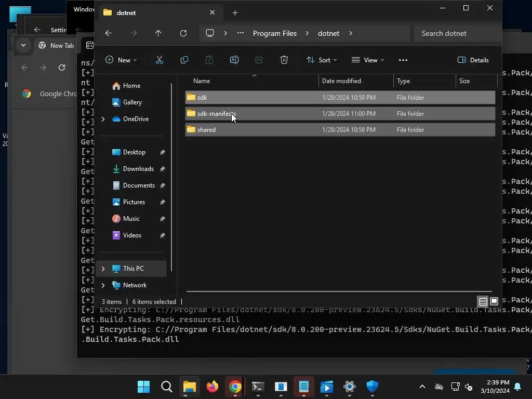Open Windows Security shield in taskbar
The width and height of the screenshot is (532, 399).
point(372,387)
